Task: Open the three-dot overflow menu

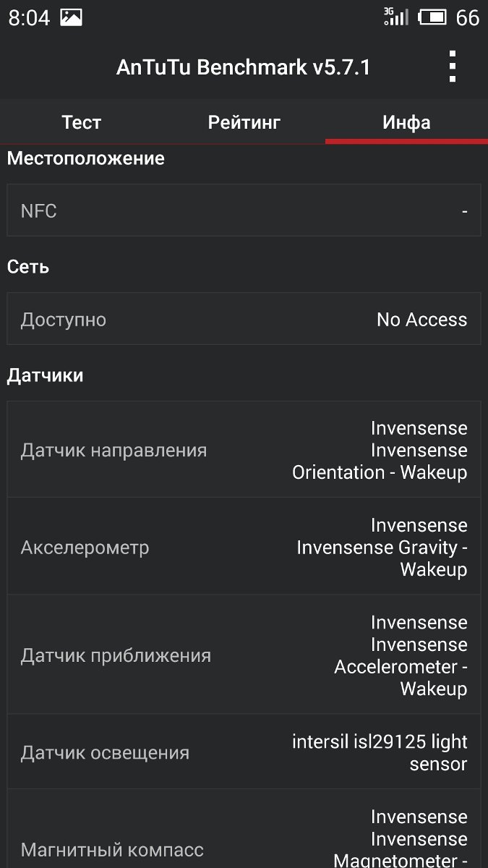Action: click(452, 67)
